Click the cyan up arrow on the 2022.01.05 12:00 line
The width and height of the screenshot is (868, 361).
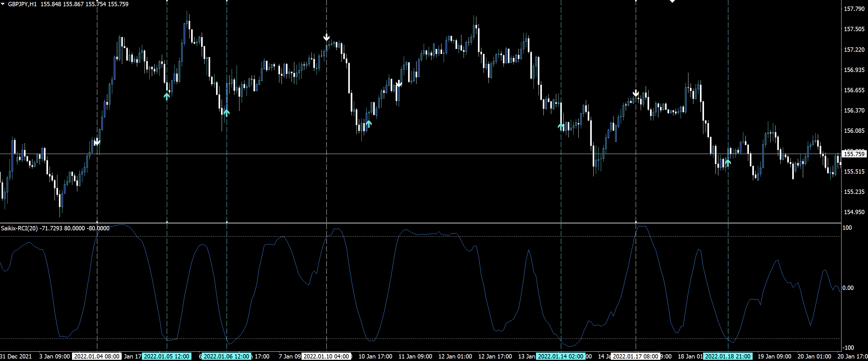pyautogui.click(x=166, y=96)
